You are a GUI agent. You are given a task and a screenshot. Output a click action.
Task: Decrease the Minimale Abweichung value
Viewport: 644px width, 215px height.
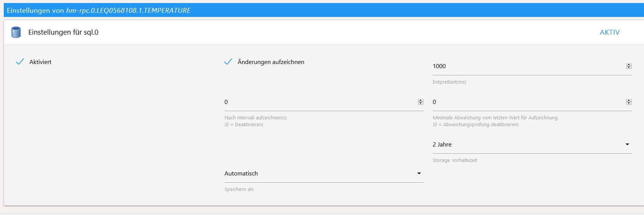(x=629, y=103)
